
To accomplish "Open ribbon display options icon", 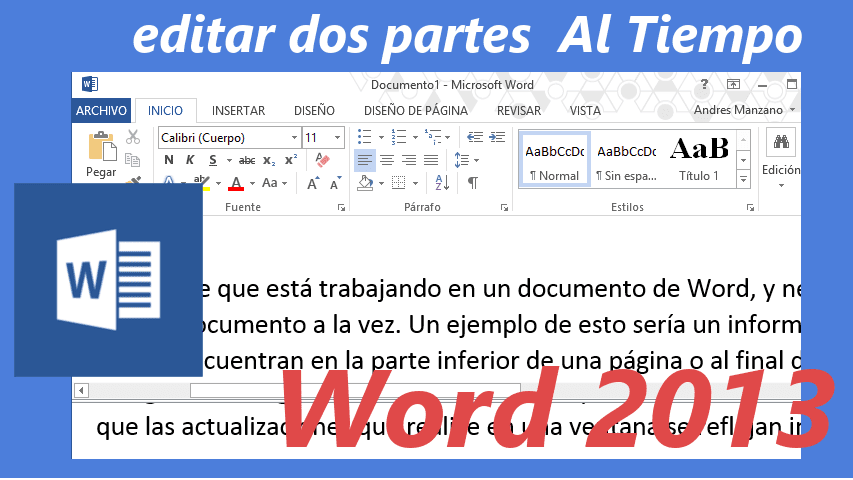I will coord(733,84).
